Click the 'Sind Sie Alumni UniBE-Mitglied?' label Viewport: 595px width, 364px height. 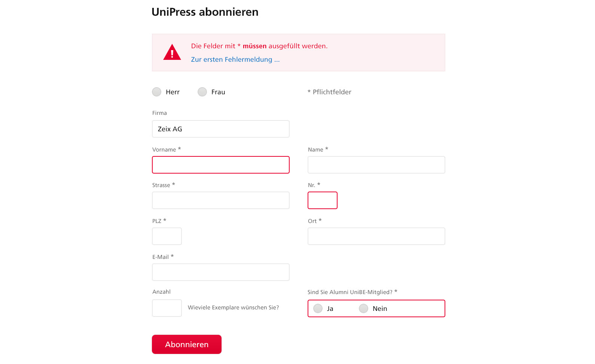tap(353, 292)
